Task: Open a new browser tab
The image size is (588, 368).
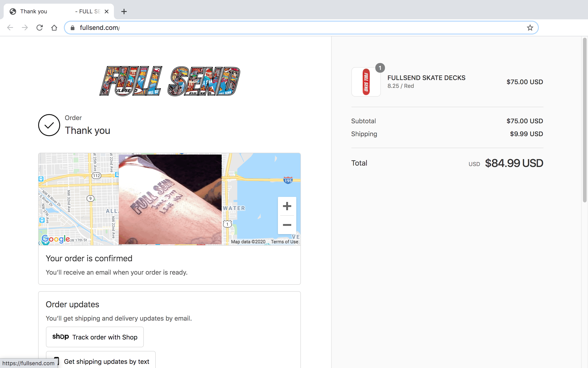Action: (124, 11)
